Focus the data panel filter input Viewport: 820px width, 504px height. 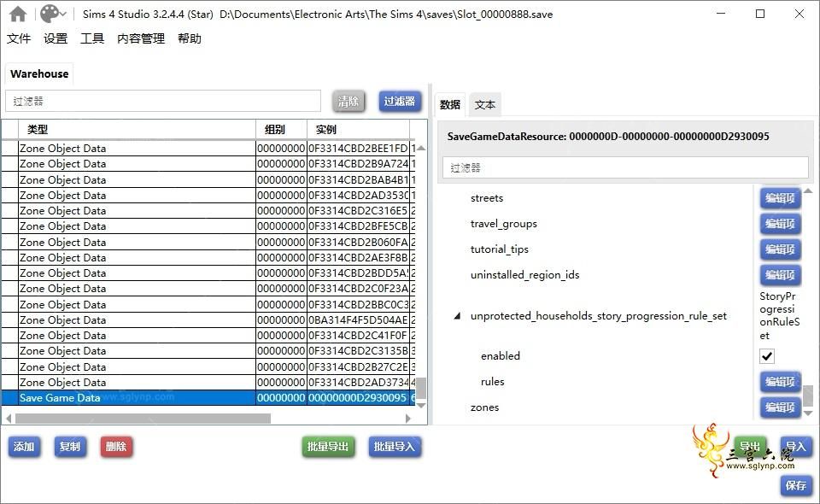click(x=625, y=167)
